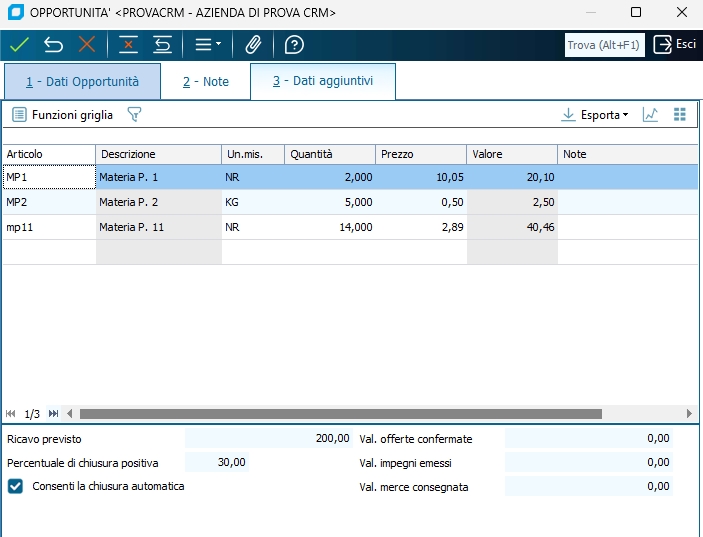This screenshot has height=537, width=703.
Task: Switch to the Note tab
Action: tap(205, 82)
